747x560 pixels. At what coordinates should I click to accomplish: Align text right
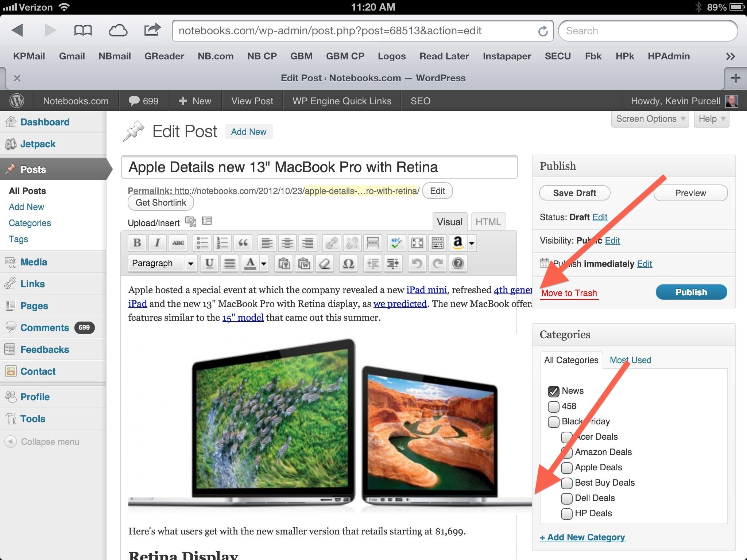(x=308, y=243)
